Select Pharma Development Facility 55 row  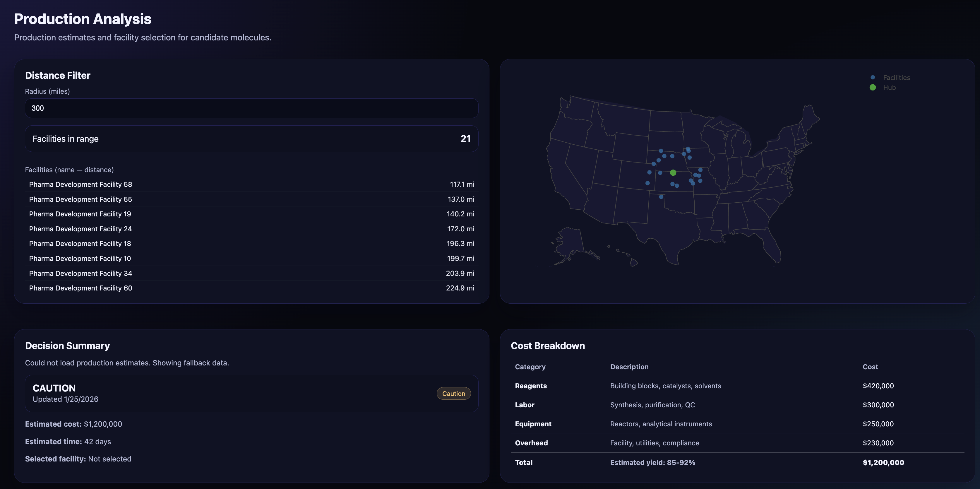(x=81, y=199)
